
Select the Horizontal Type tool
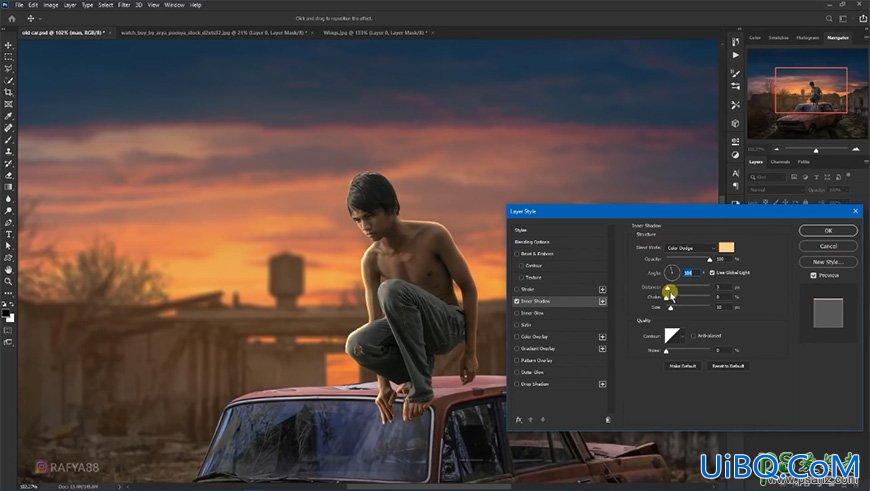pyautogui.click(x=8, y=234)
